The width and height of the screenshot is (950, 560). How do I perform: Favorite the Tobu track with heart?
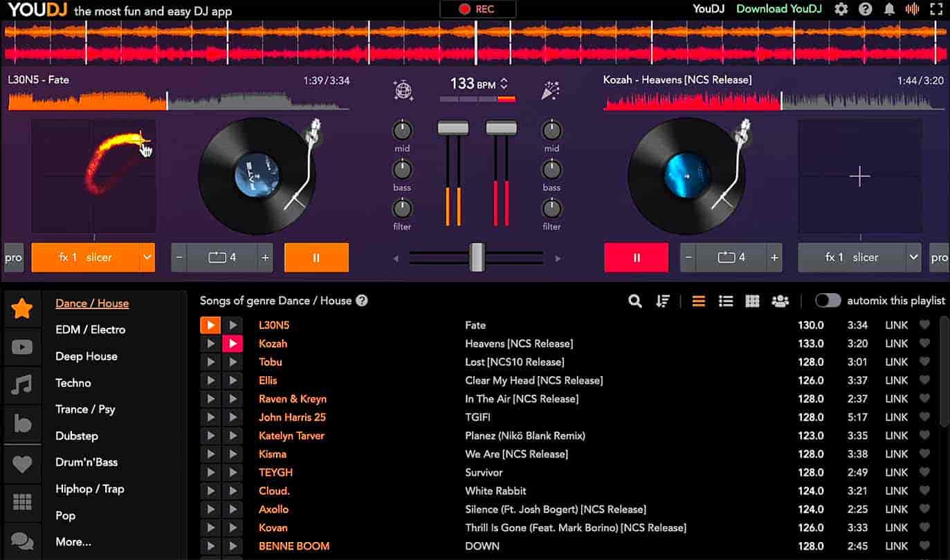pos(924,362)
